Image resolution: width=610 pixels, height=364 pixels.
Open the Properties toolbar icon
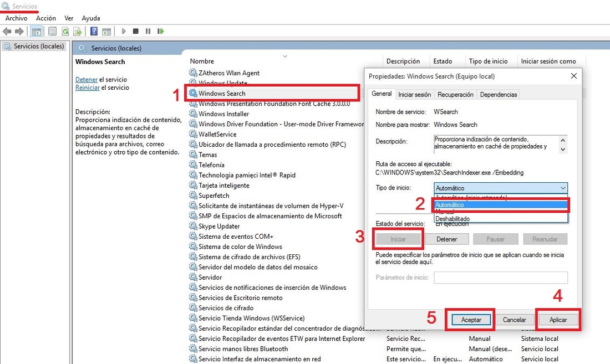point(53,32)
